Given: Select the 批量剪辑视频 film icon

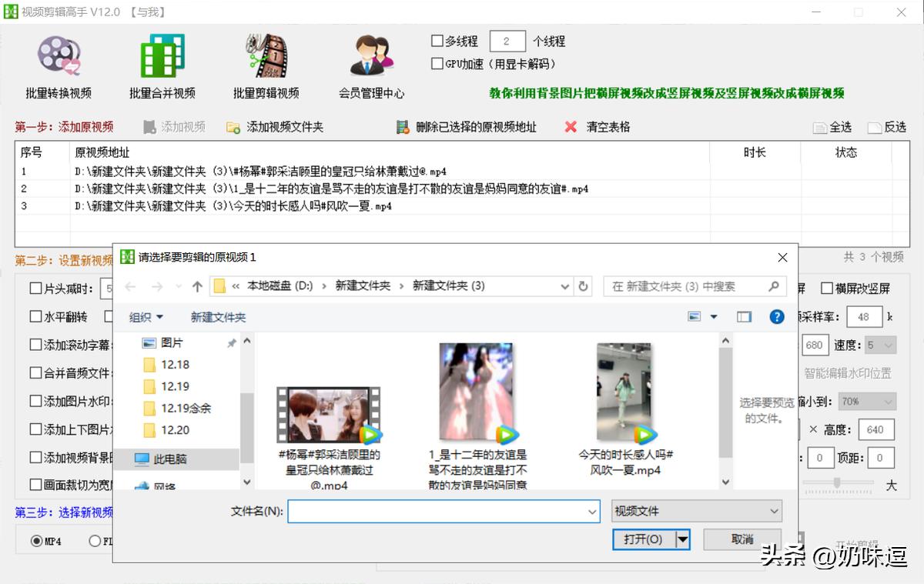Looking at the screenshot, I should 266,58.
